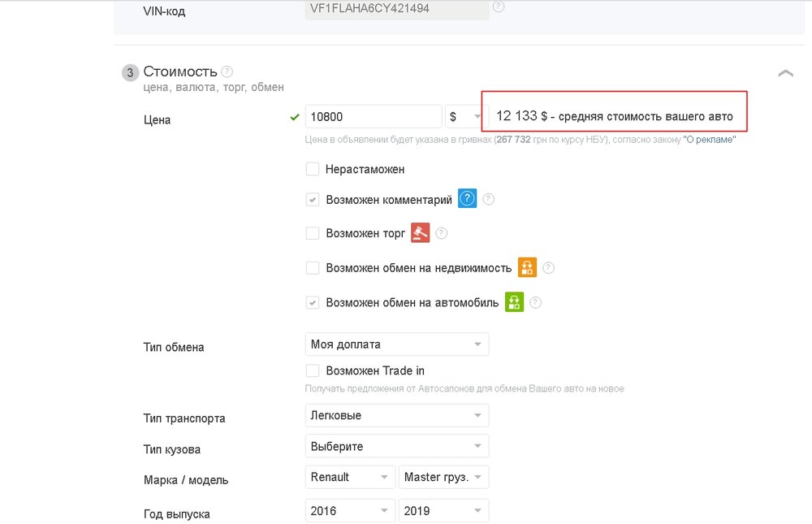Open the 2016 year dropdown
Viewport: 812px width, 524px height.
pos(350,510)
